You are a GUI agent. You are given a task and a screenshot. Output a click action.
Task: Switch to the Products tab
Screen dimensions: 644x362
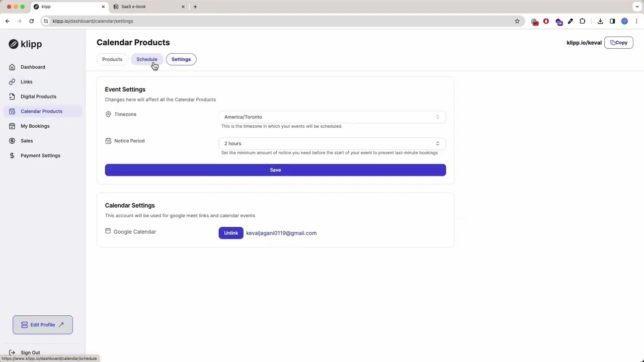[x=112, y=59]
